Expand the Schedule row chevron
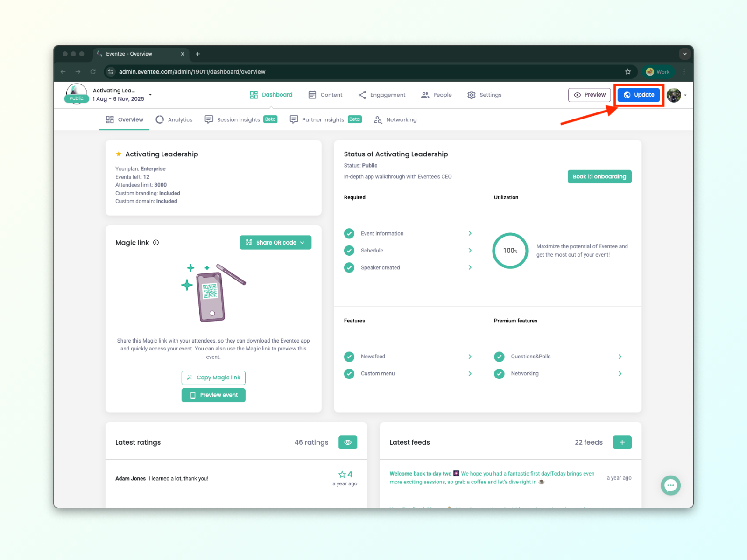 point(470,251)
